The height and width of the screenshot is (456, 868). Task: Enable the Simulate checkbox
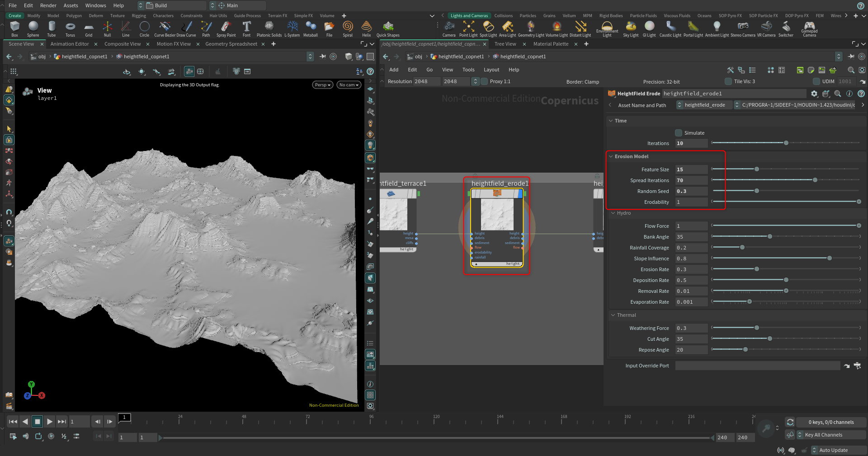(x=679, y=133)
